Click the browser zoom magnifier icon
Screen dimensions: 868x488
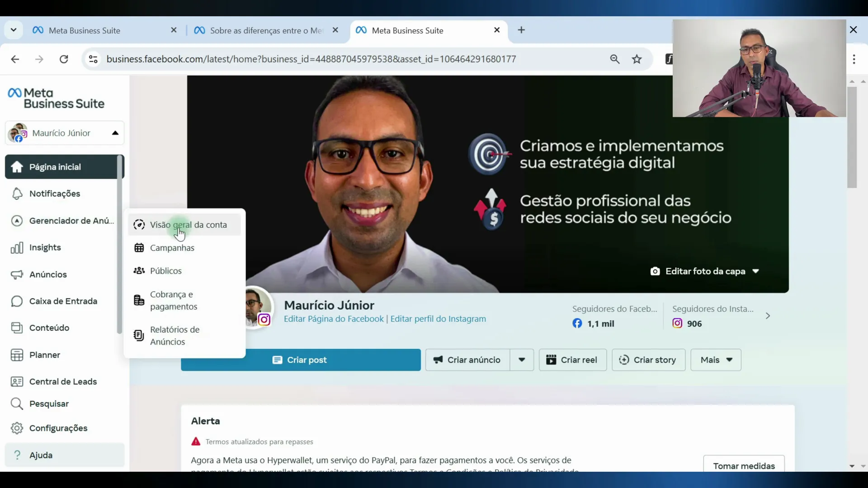pyautogui.click(x=615, y=59)
